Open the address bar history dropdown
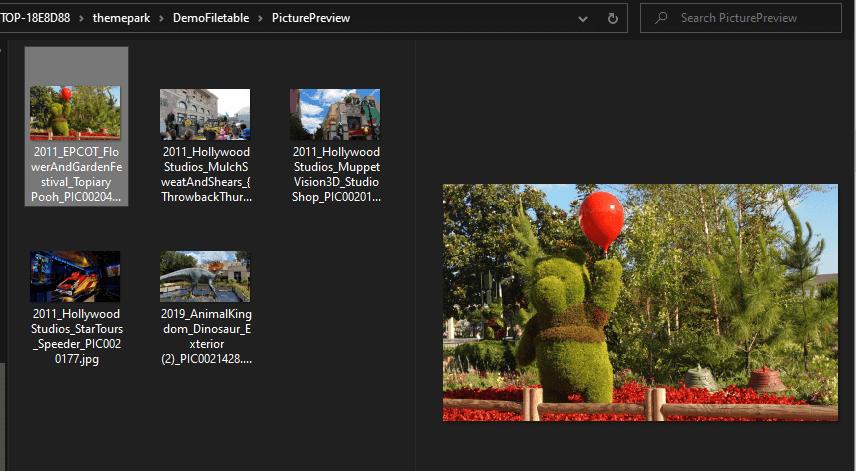The image size is (856, 471). 583,19
